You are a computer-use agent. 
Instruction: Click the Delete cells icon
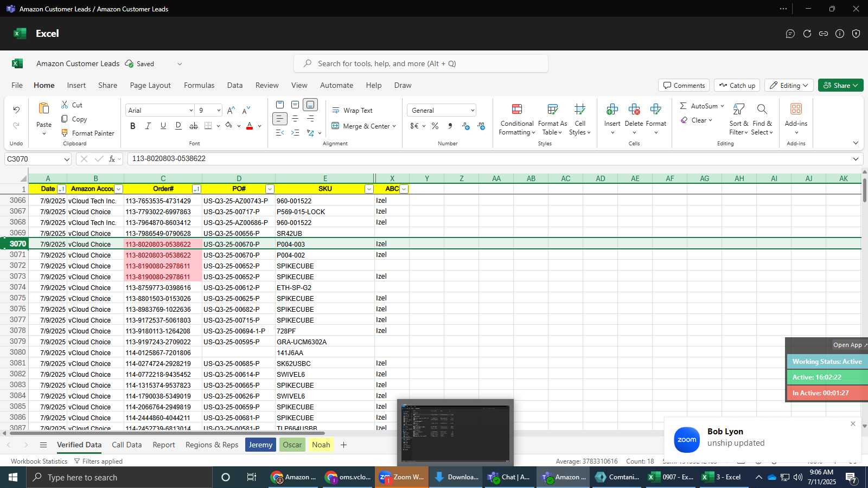[x=634, y=110]
